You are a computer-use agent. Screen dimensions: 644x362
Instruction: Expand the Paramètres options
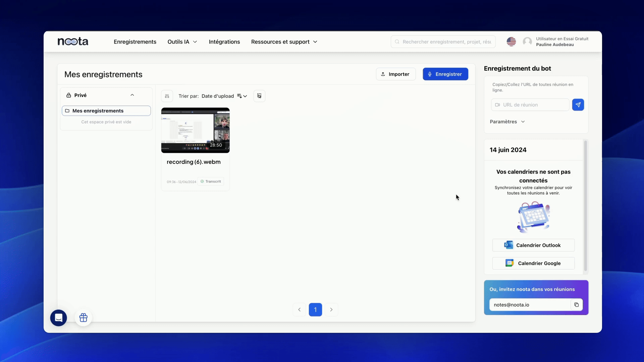click(x=507, y=122)
